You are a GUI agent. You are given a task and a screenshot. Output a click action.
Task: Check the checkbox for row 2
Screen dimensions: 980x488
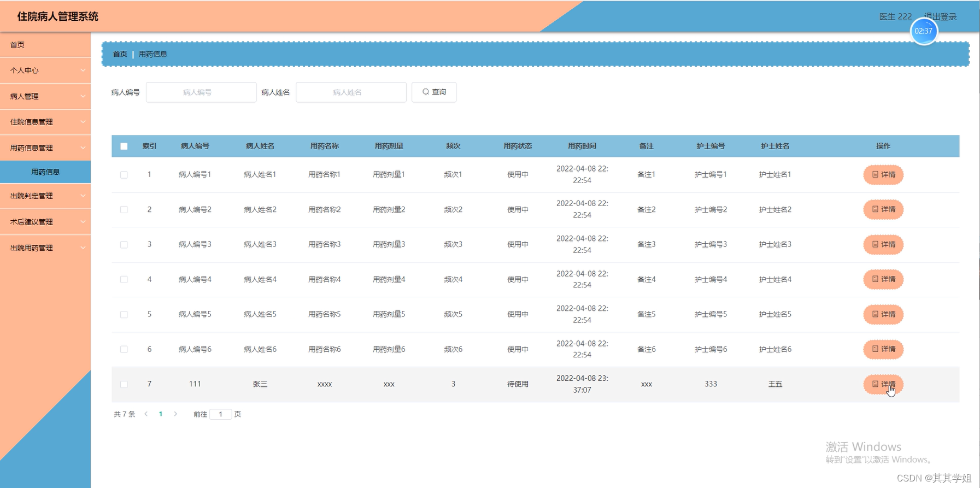pyautogui.click(x=124, y=210)
